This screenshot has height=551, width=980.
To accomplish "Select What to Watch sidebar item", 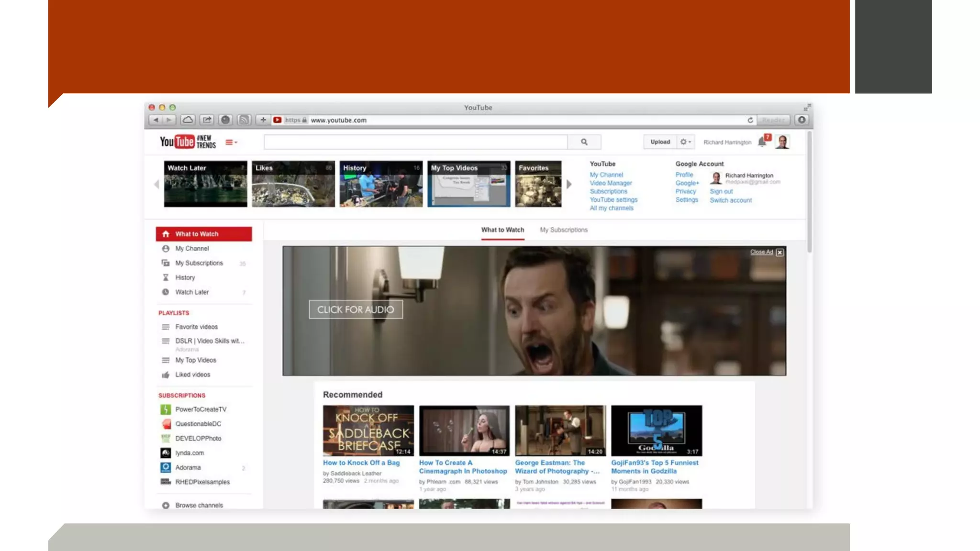I will pyautogui.click(x=204, y=234).
